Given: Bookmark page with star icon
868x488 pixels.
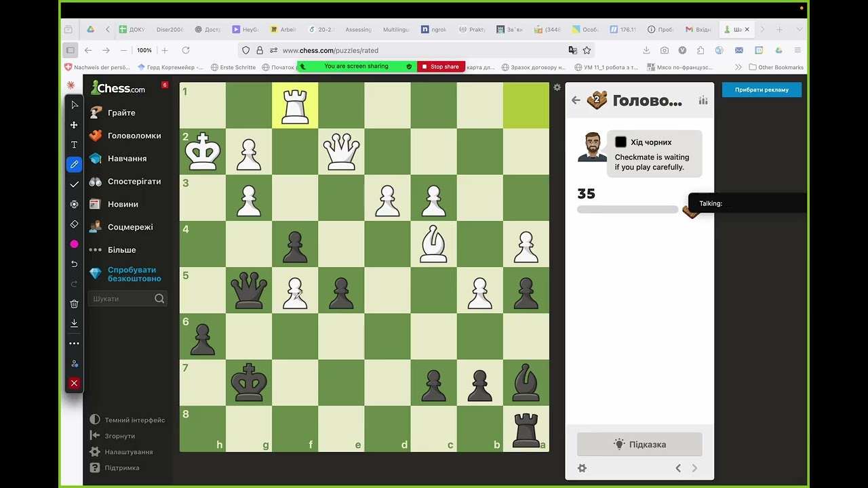Looking at the screenshot, I should [x=587, y=50].
